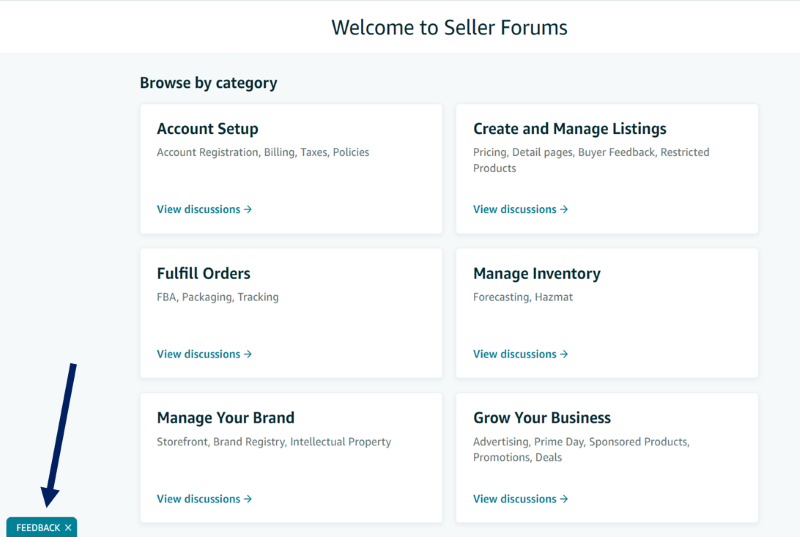Screen dimensions: 800x537
Task: Click arrow icon in Fulfill Orders card
Action: 247,354
